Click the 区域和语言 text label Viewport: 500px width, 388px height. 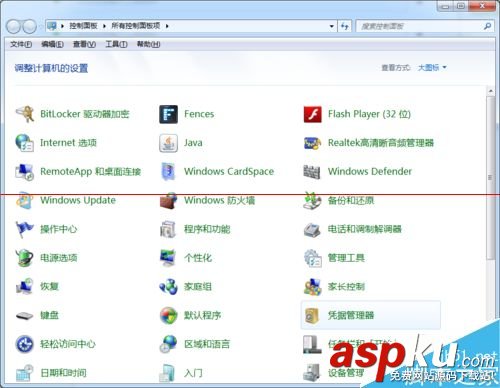pyautogui.click(x=207, y=344)
